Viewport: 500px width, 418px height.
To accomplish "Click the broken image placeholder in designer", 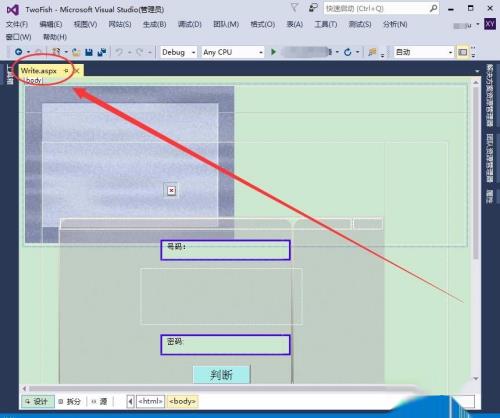I will coord(171,190).
